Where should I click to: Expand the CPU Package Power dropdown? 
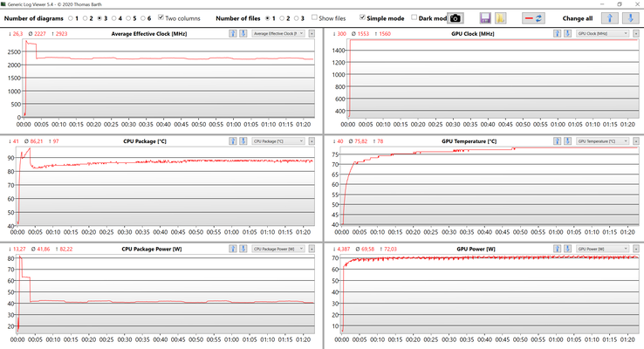(277, 249)
